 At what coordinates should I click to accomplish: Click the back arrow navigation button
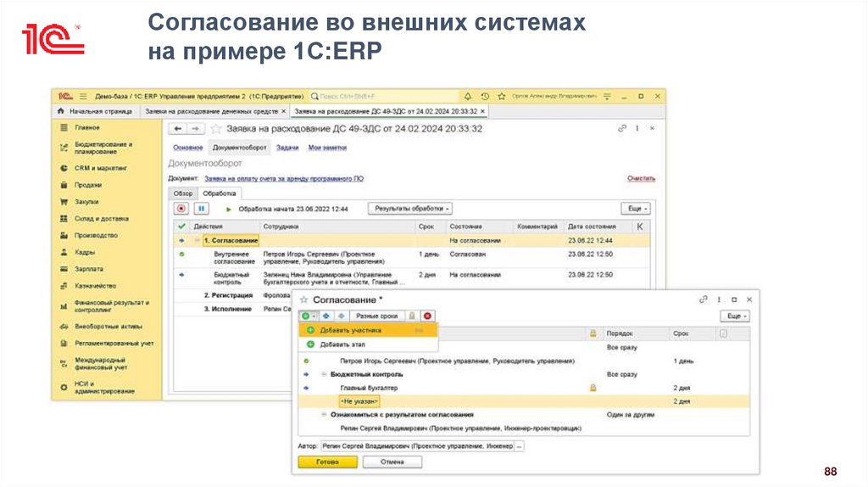point(178,128)
